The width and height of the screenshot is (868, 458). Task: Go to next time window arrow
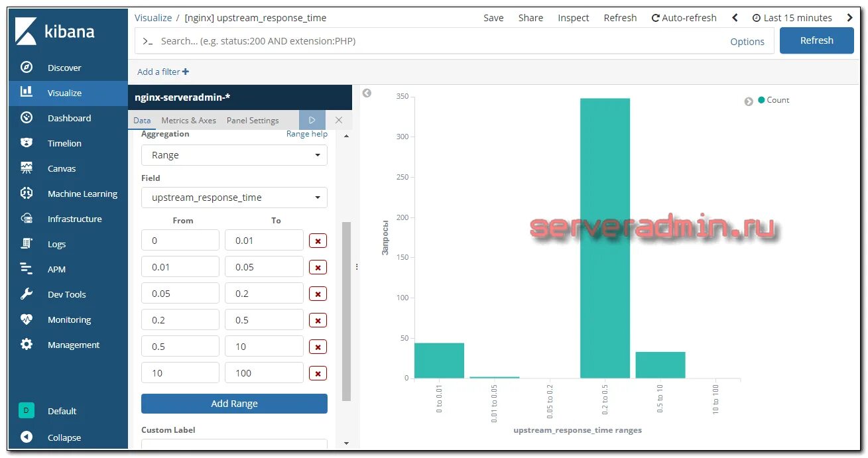tap(850, 18)
